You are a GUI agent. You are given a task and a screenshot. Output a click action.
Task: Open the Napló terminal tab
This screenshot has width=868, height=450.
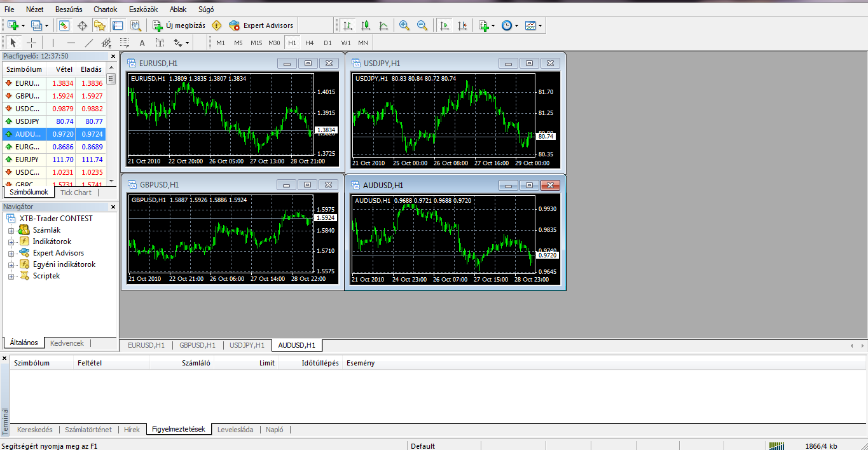[x=275, y=430]
